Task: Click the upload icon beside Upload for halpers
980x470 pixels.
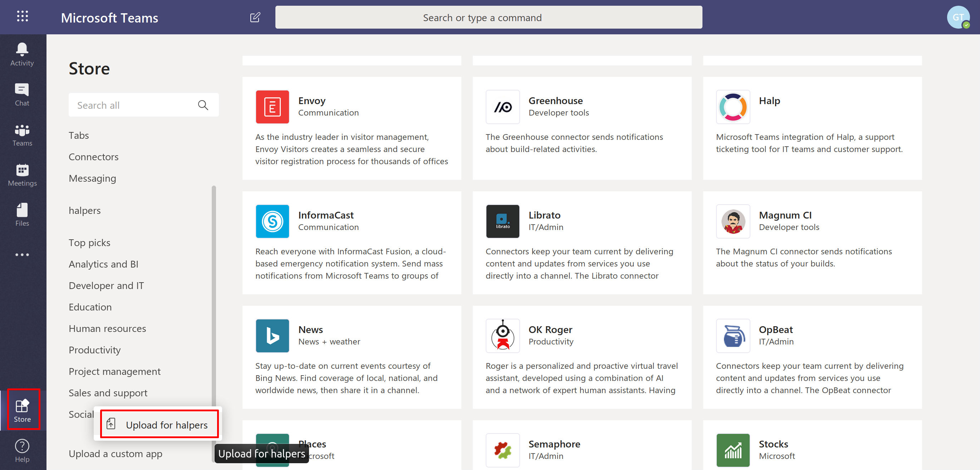Action: (x=111, y=424)
